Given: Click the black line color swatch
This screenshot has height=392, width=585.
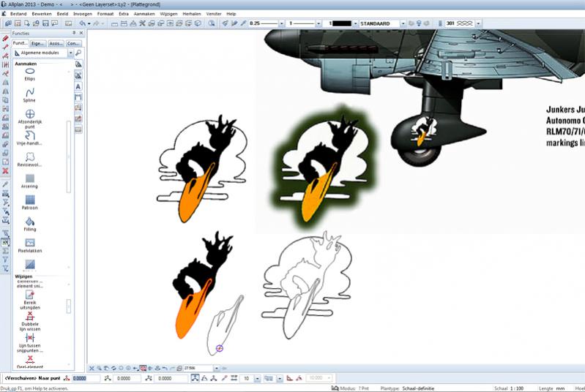Looking at the screenshot, I should (341, 23).
